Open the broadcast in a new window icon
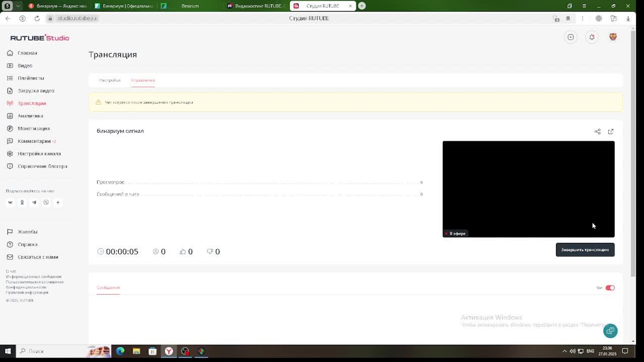The width and height of the screenshot is (644, 362). coord(611,132)
